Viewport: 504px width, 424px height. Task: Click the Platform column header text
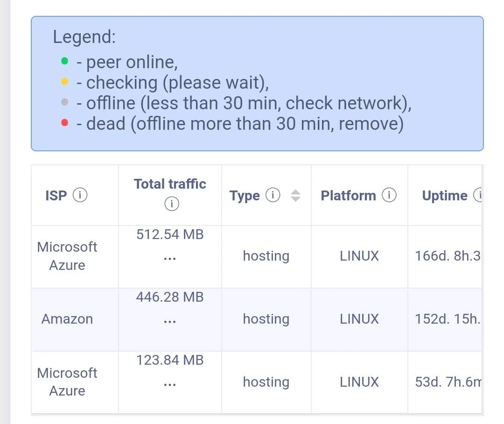349,195
